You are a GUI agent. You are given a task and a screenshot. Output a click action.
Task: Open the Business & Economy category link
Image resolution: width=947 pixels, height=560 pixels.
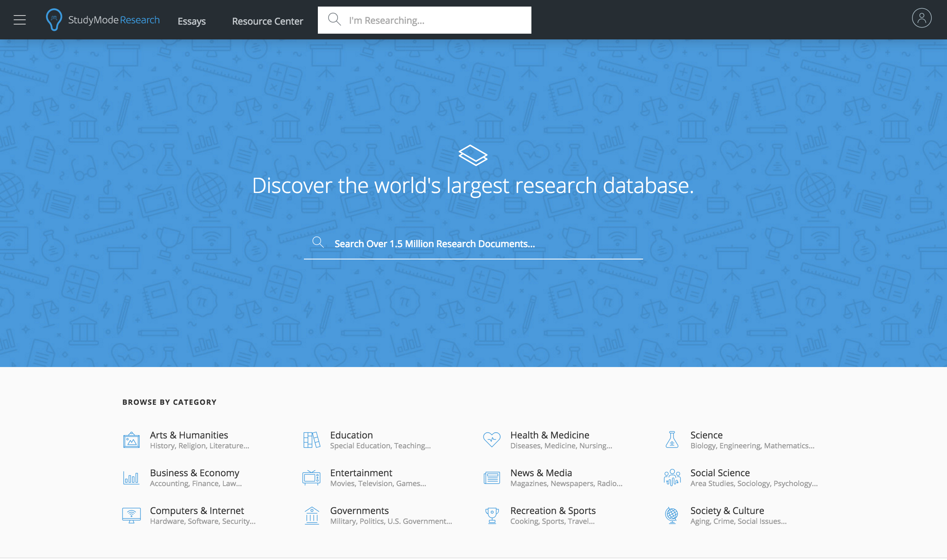pos(195,473)
